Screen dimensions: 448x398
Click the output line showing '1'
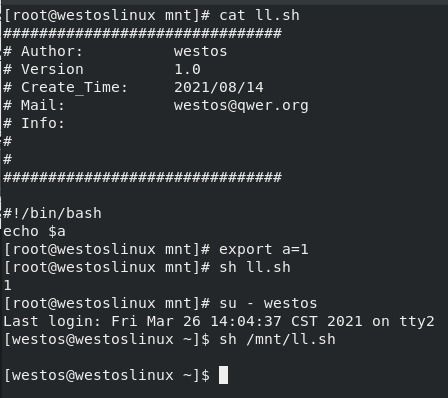8,285
